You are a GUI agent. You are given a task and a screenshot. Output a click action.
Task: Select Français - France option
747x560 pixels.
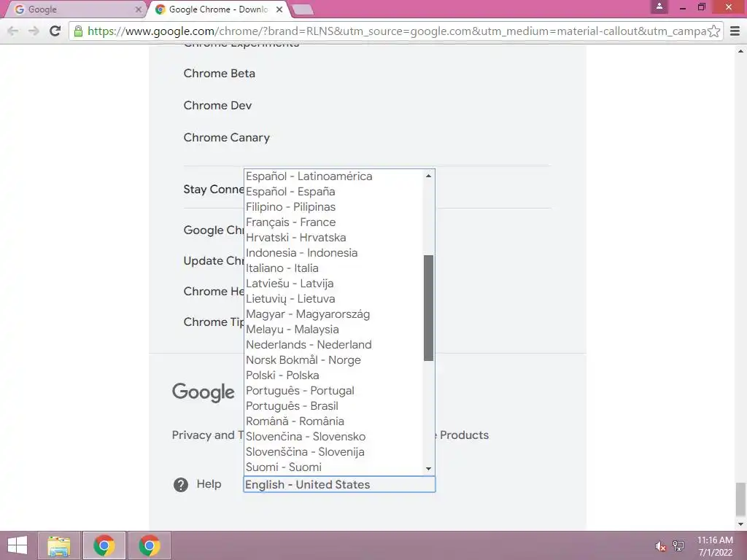[x=333, y=222]
